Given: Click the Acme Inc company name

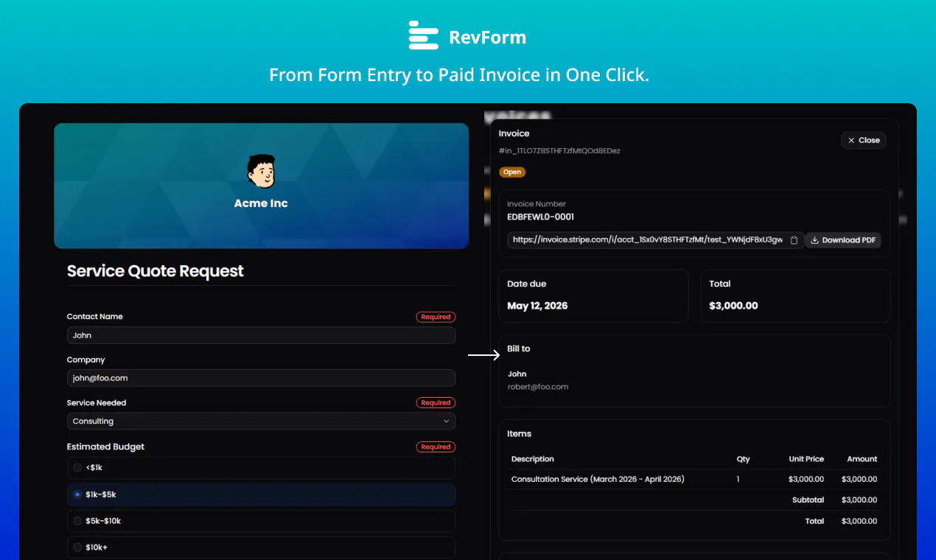Looking at the screenshot, I should point(261,203).
